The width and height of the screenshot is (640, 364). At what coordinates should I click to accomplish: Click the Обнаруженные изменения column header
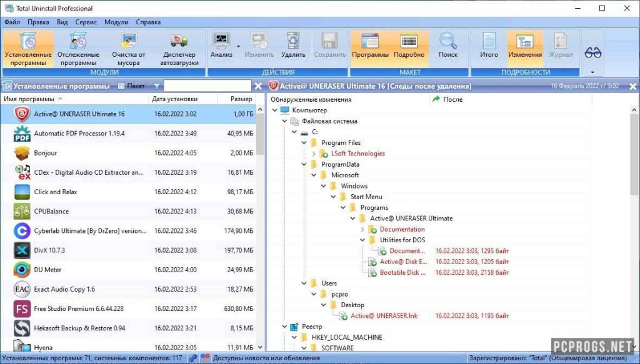click(x=349, y=99)
